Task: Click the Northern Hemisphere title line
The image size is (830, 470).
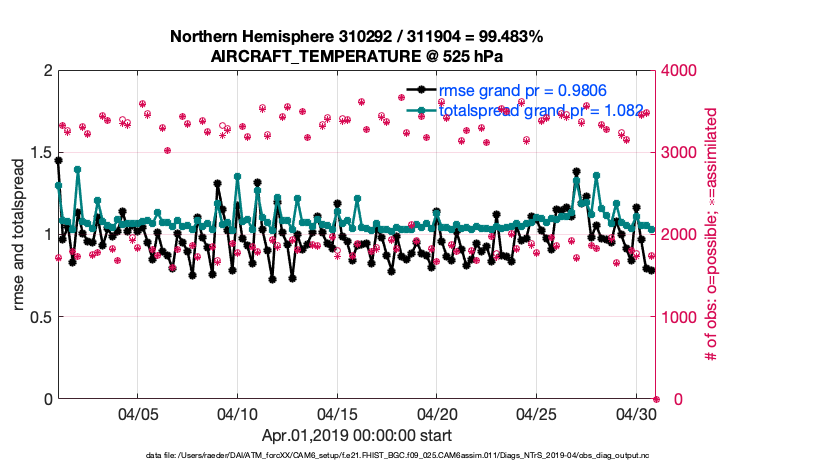Action: (356, 37)
